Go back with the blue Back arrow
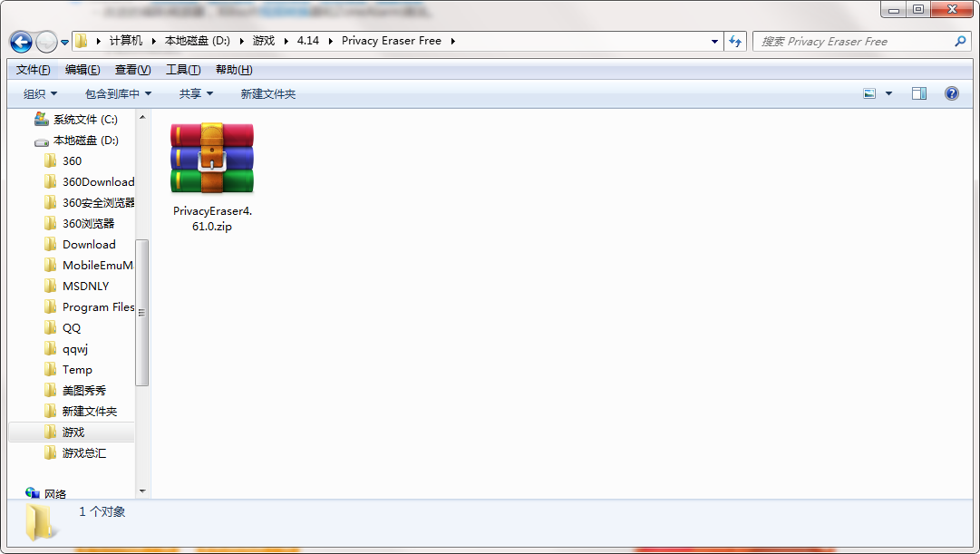Screen dimensions: 980x554 [21, 42]
